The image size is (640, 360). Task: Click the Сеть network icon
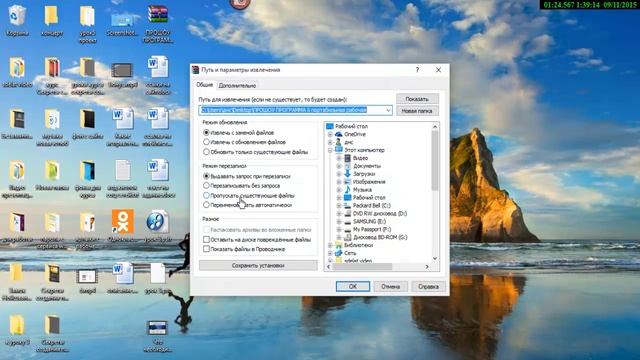coord(338,253)
